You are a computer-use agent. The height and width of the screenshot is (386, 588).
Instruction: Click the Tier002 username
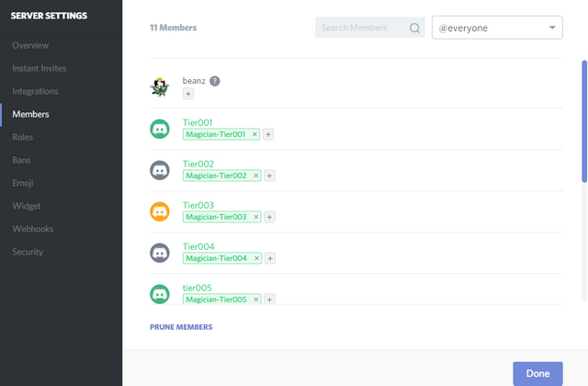click(x=198, y=164)
